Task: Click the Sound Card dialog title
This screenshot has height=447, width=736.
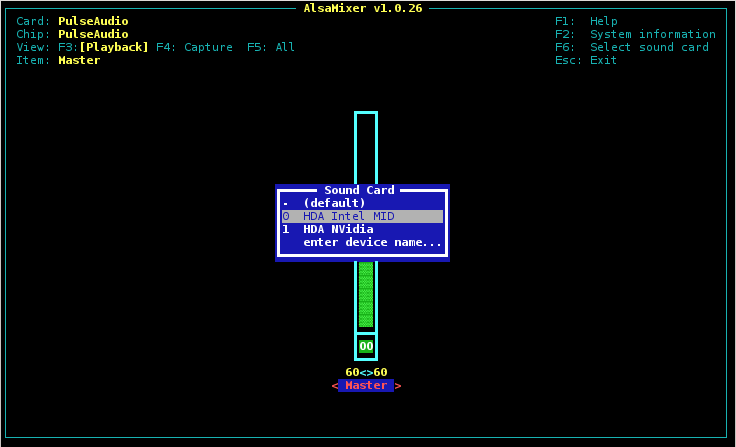Action: [359, 190]
